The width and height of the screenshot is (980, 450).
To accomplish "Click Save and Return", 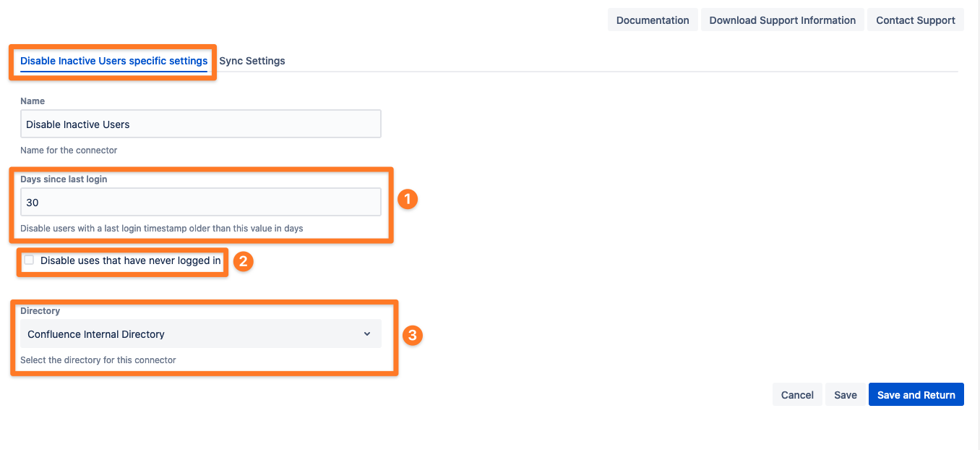I will [916, 394].
